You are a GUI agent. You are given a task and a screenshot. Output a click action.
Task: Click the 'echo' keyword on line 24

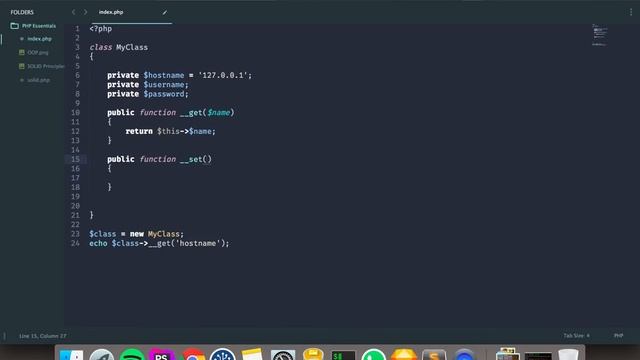tap(98, 243)
